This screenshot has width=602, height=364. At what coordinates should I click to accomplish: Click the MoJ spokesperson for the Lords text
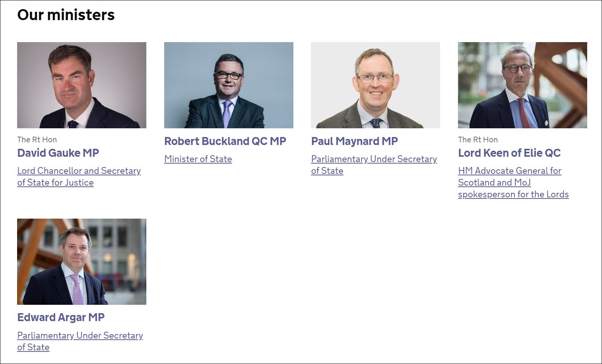coord(513,194)
